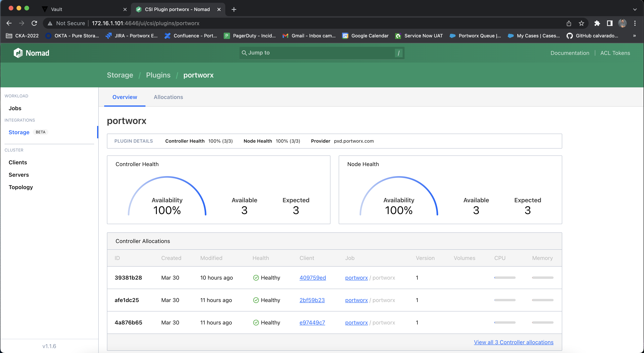This screenshot has width=644, height=353.
Task: Click Node Health availability gauge
Action: (x=399, y=196)
